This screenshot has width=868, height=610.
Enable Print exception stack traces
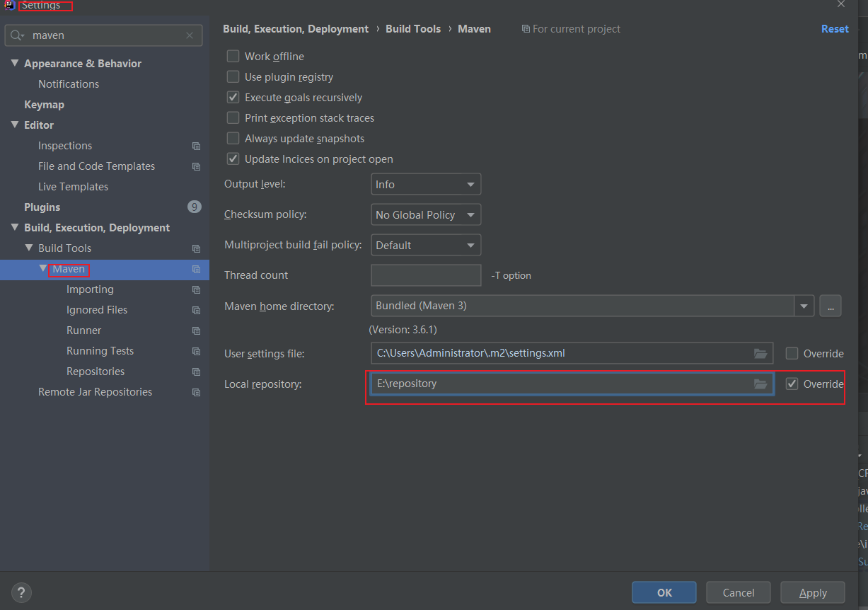(x=233, y=117)
